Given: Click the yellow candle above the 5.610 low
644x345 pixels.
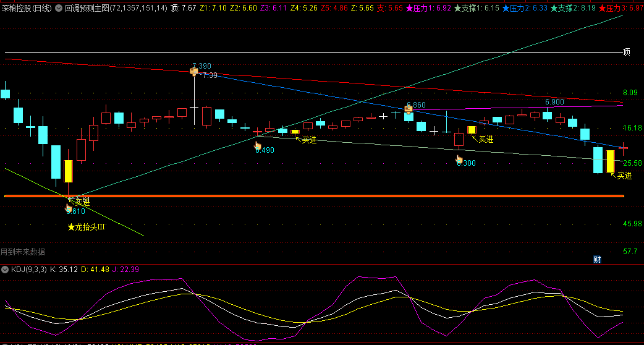Looking at the screenshot, I should tap(68, 171).
